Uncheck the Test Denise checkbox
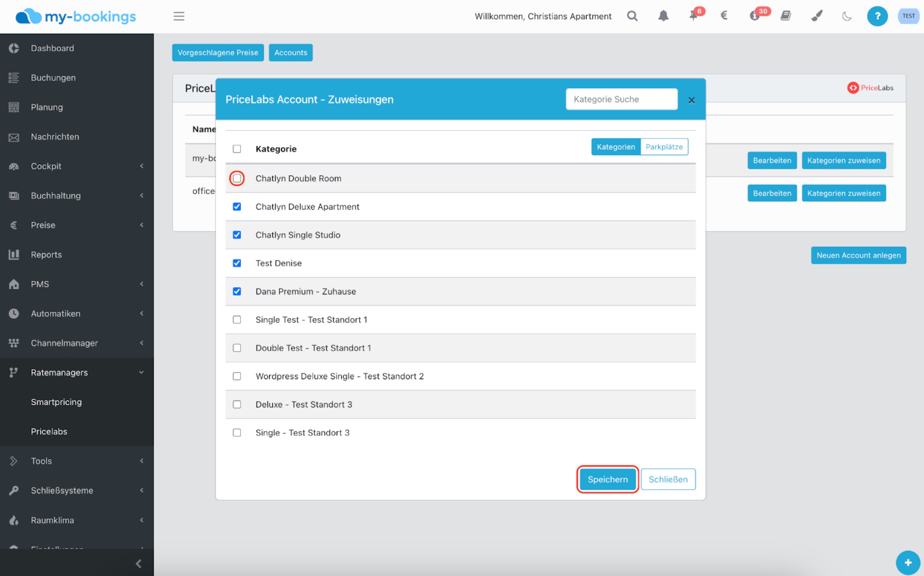The width and height of the screenshot is (924, 576). pos(237,263)
